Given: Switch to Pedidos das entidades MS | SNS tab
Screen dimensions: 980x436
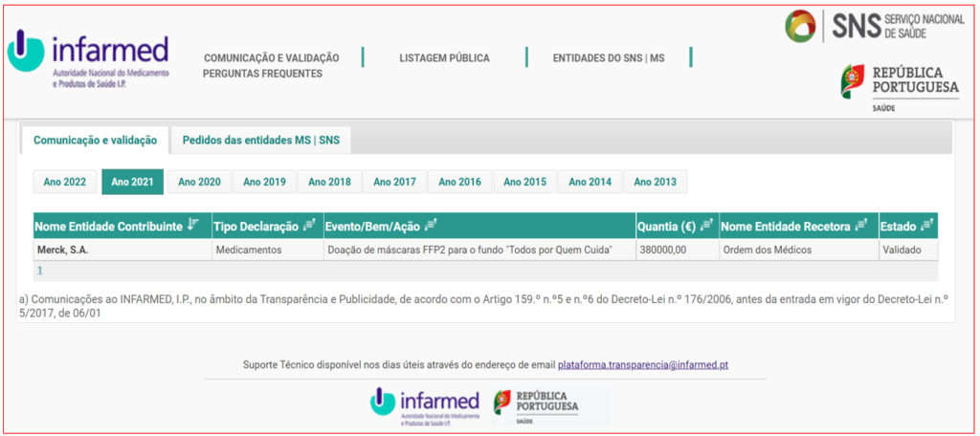Looking at the screenshot, I should pos(260,140).
